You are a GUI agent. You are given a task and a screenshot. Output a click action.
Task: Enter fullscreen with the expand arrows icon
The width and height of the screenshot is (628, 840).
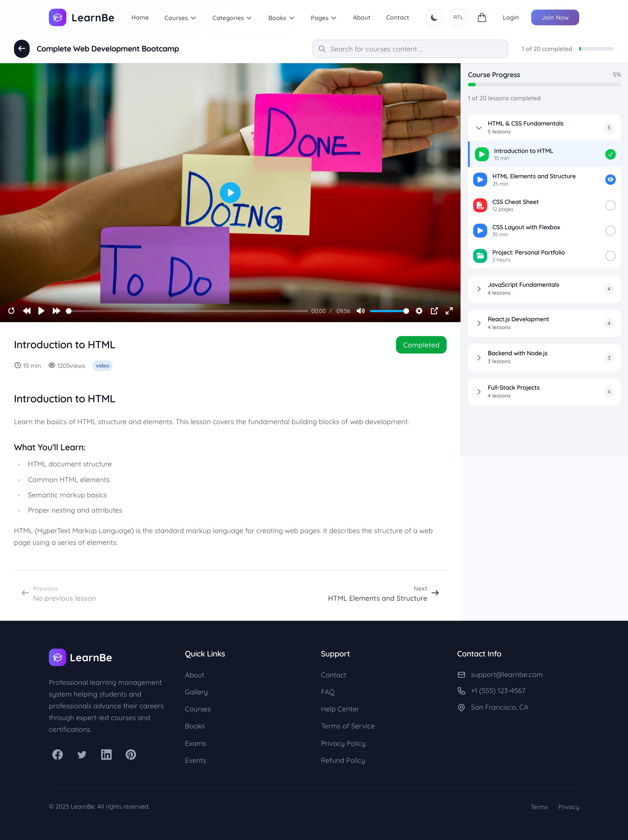coord(449,311)
